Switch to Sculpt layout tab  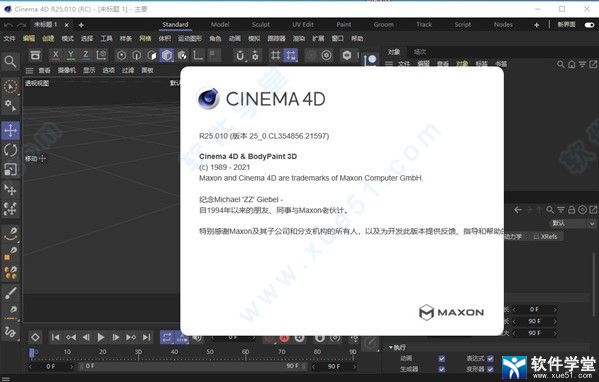[x=261, y=24]
